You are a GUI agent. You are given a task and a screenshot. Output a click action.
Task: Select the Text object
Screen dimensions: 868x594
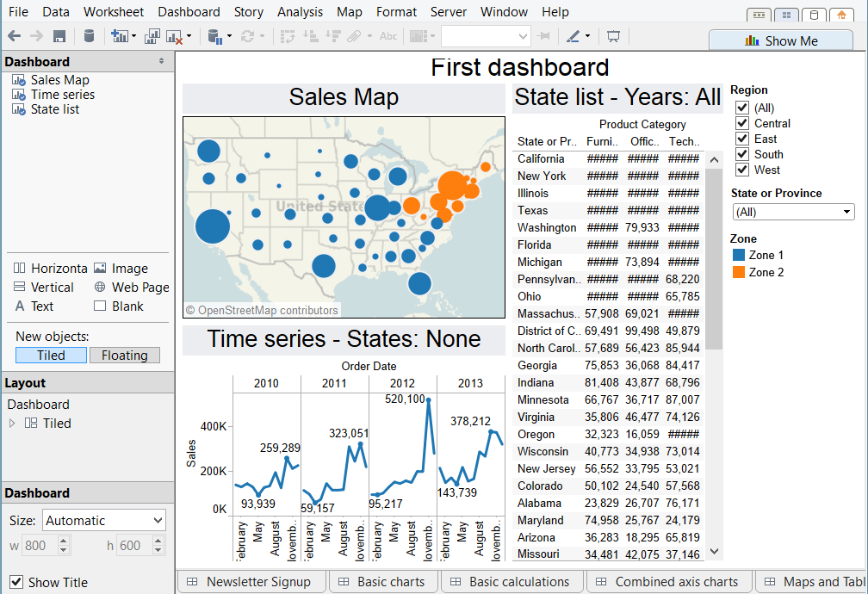point(34,306)
